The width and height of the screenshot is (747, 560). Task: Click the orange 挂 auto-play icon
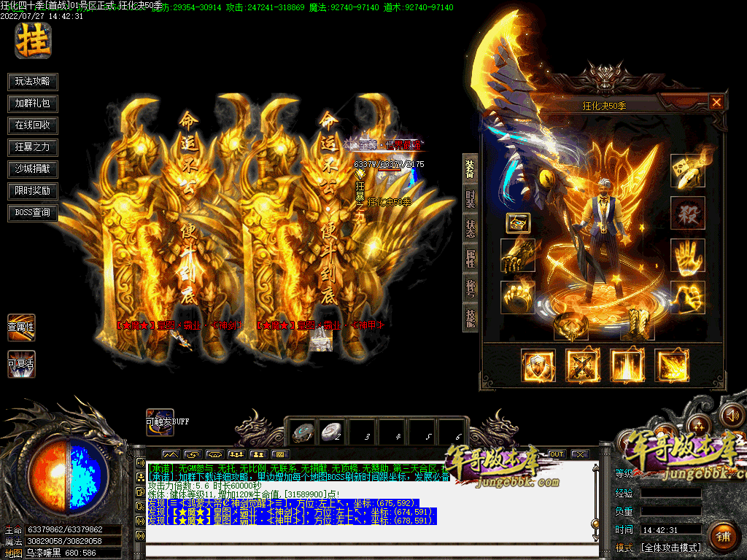coord(33,41)
